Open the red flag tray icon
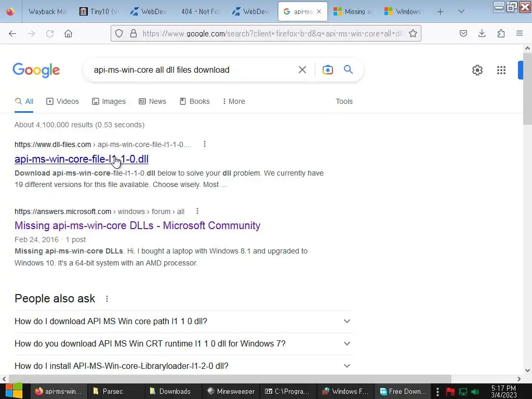This screenshot has width=532, height=399. point(450,392)
